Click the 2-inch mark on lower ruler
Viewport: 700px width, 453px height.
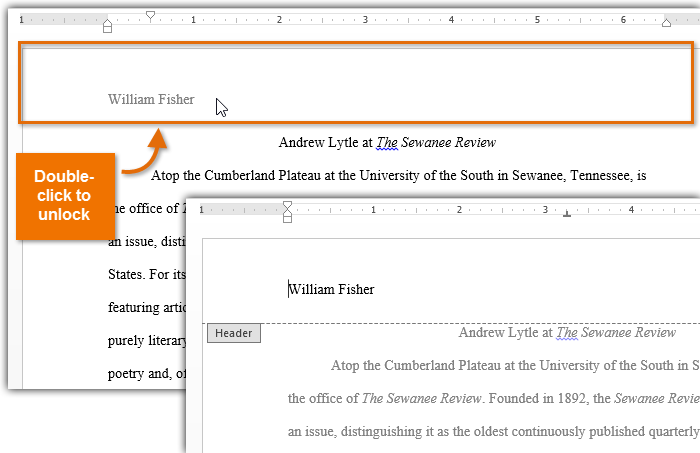click(458, 210)
